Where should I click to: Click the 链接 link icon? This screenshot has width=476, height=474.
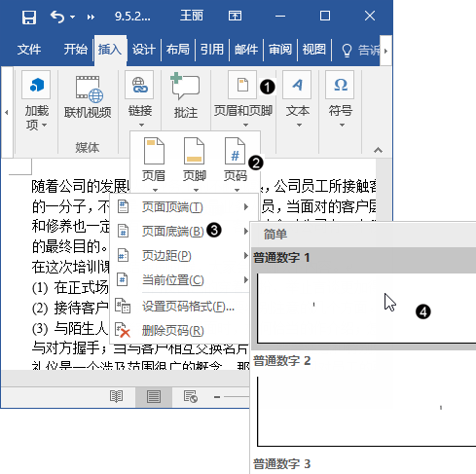pyautogui.click(x=139, y=85)
